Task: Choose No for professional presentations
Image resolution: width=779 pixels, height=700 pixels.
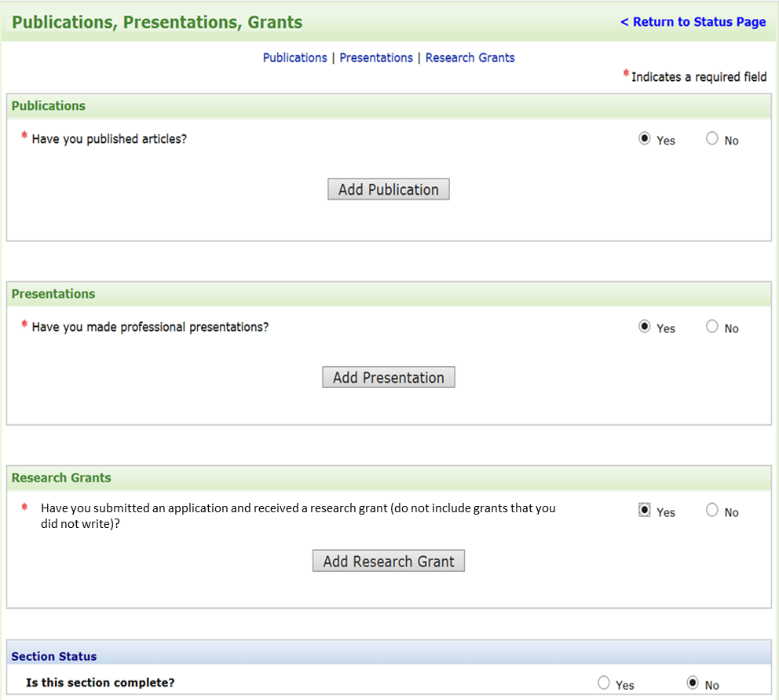Action: tap(712, 327)
